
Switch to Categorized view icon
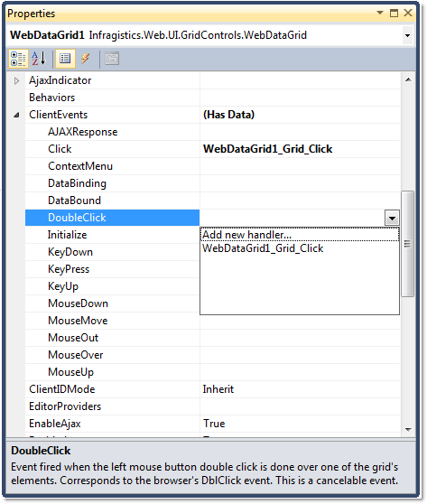click(18, 59)
